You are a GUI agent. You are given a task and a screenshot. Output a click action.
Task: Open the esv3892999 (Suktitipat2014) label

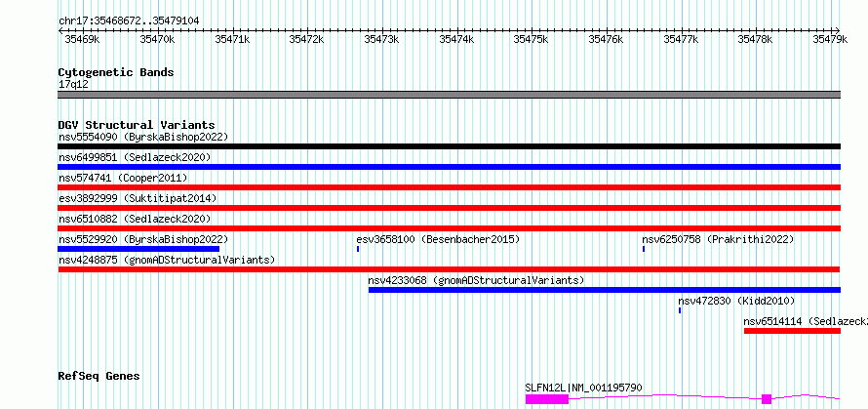pyautogui.click(x=138, y=198)
